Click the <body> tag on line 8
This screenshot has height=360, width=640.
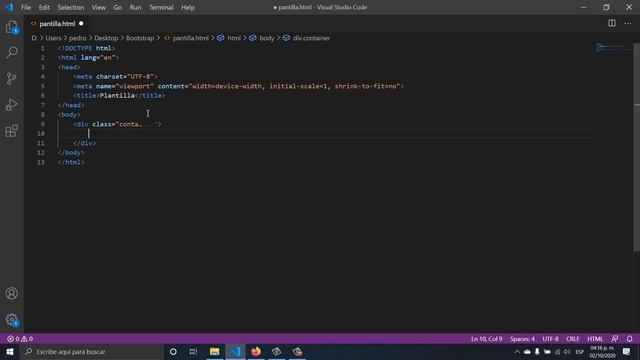point(69,115)
